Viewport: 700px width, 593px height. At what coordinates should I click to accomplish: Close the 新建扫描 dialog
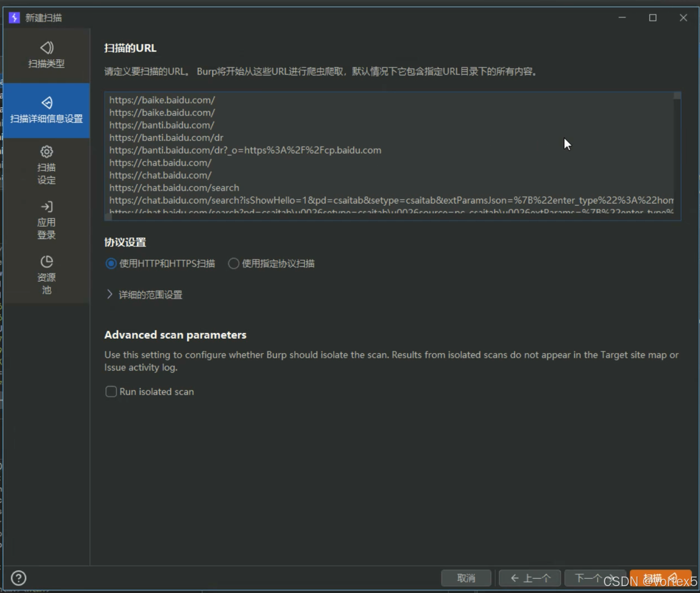[x=684, y=18]
